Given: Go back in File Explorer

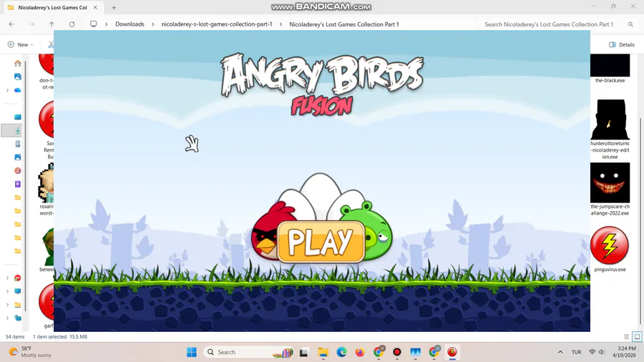Looking at the screenshot, I should (11, 24).
